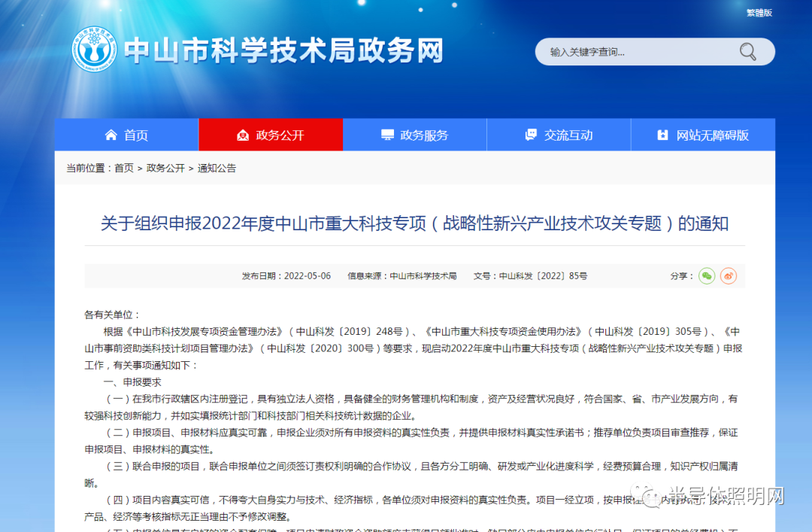Switch to 繁體版 traditional Chinese

point(759,13)
